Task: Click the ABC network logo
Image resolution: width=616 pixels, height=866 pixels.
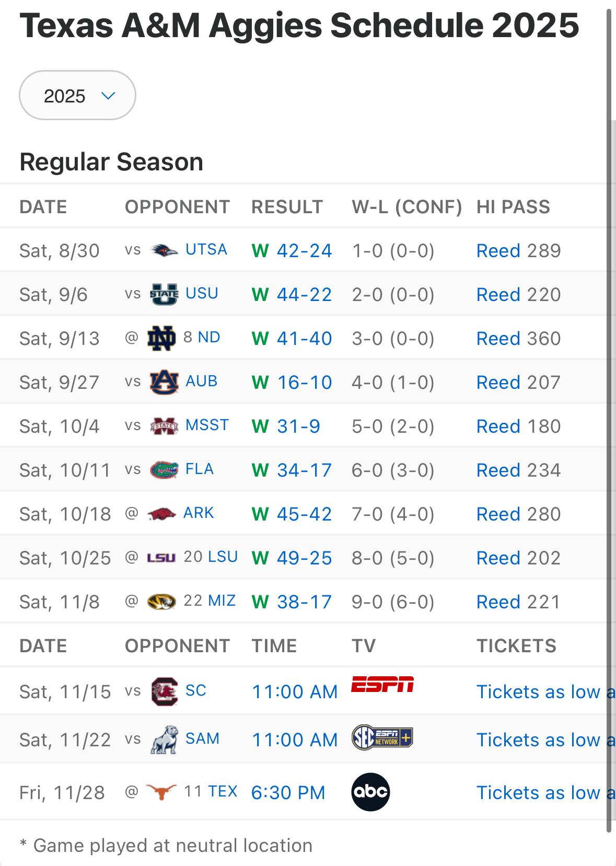Action: (x=370, y=792)
